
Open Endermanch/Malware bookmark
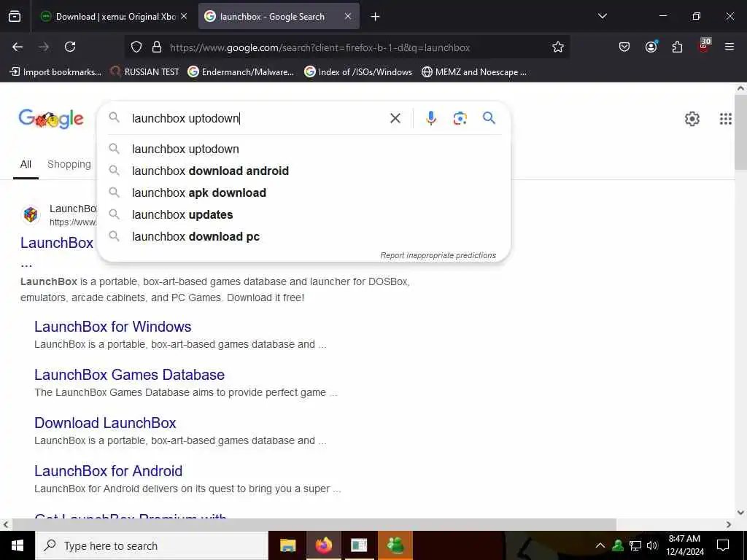241,72
